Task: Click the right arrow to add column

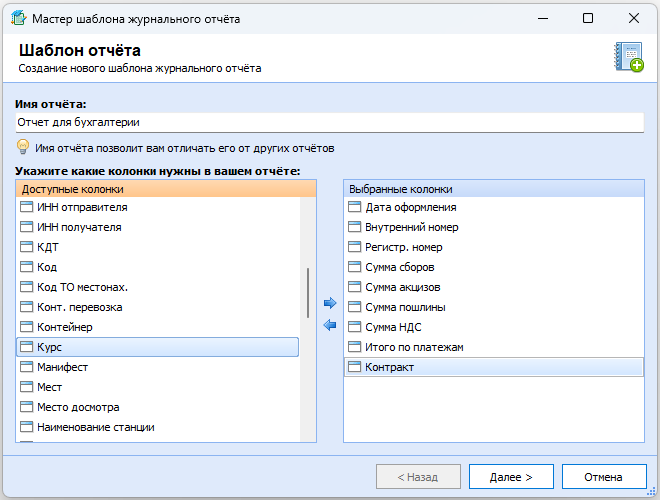Action: point(330,303)
